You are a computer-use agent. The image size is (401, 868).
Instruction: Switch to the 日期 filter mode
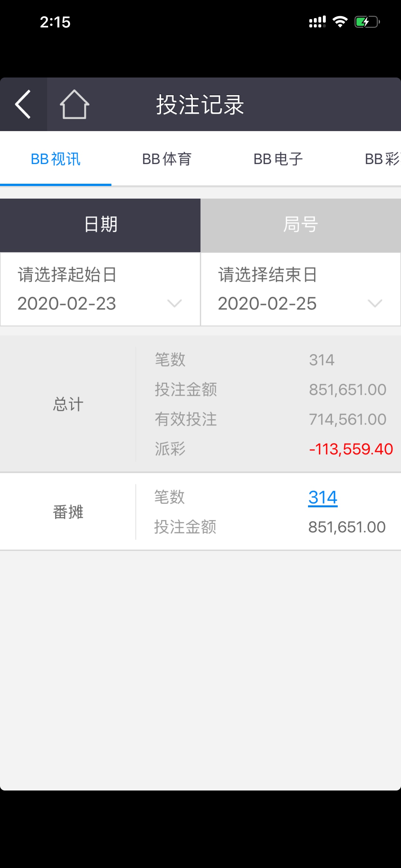click(x=100, y=225)
